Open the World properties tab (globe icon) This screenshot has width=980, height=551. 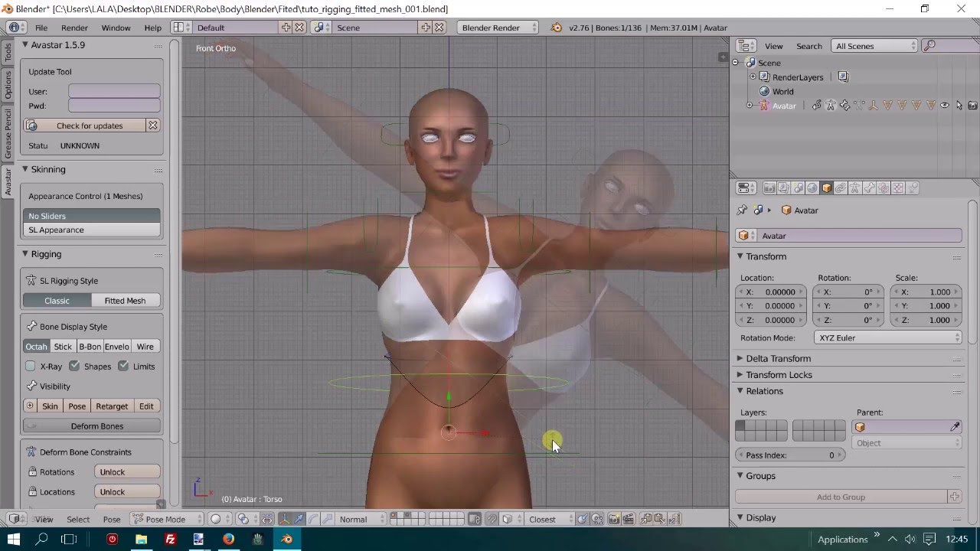tap(812, 187)
